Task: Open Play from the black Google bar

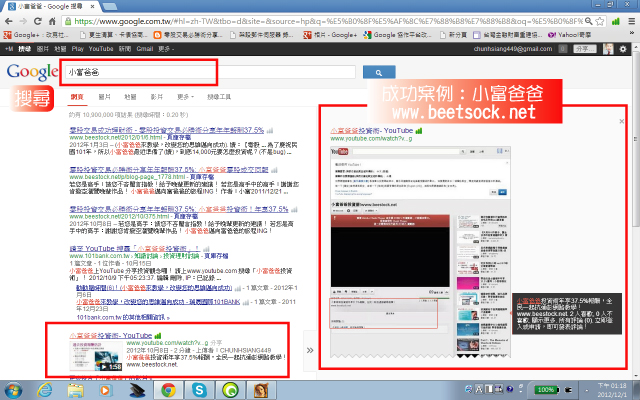Action: point(78,49)
